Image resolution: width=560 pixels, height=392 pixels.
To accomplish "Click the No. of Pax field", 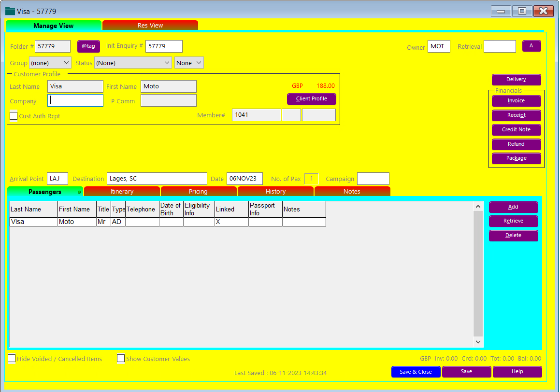I will coord(312,179).
